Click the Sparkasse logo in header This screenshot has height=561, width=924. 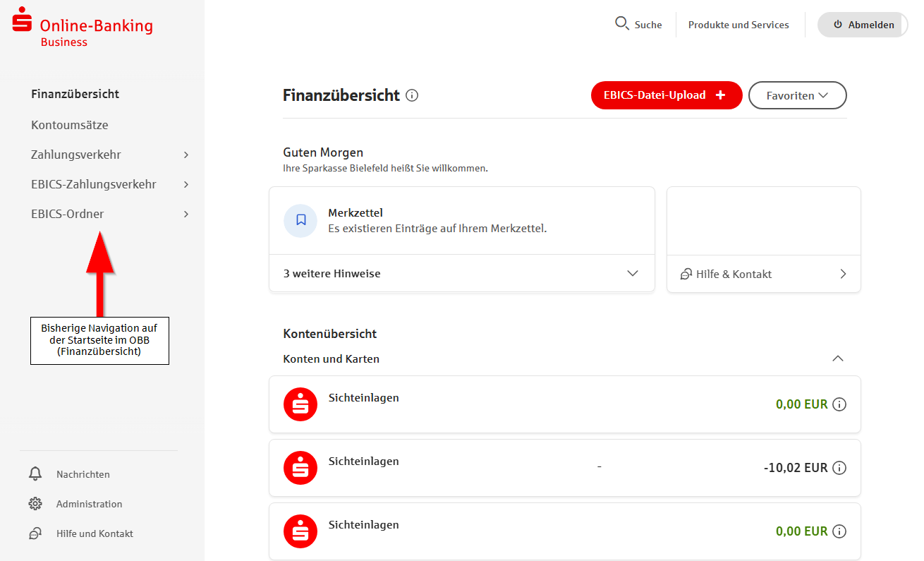point(23,20)
